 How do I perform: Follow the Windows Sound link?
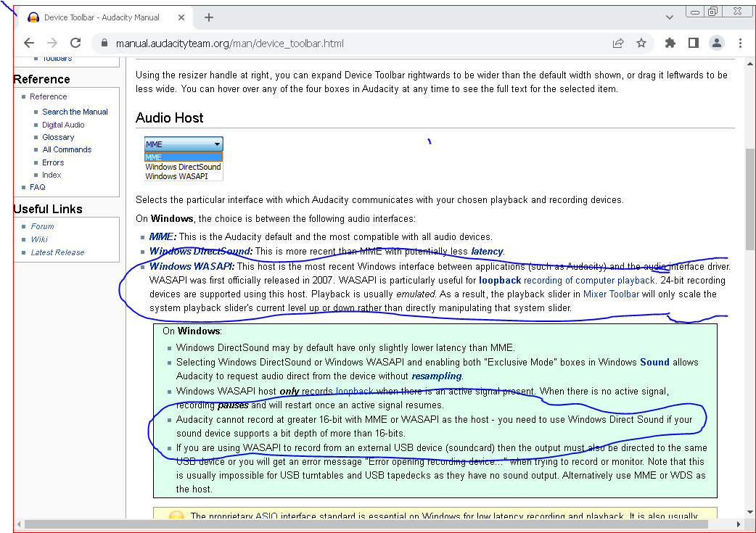pyautogui.click(x=654, y=362)
